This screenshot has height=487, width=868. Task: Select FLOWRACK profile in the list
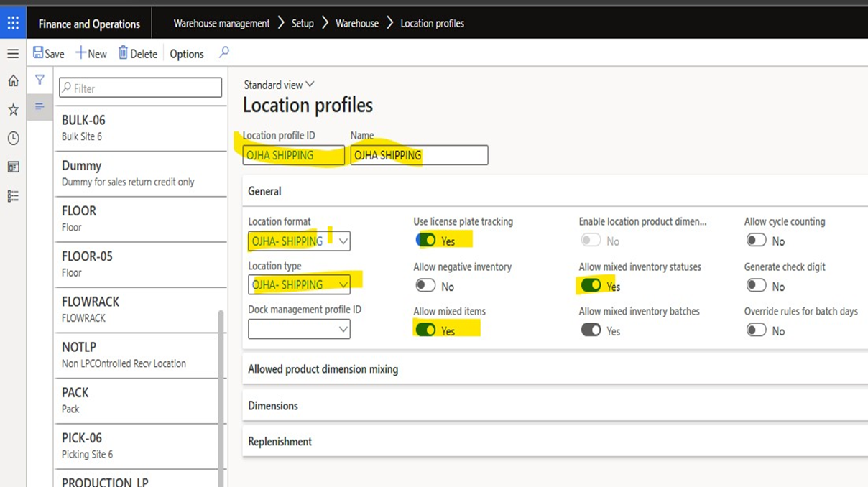[141, 309]
